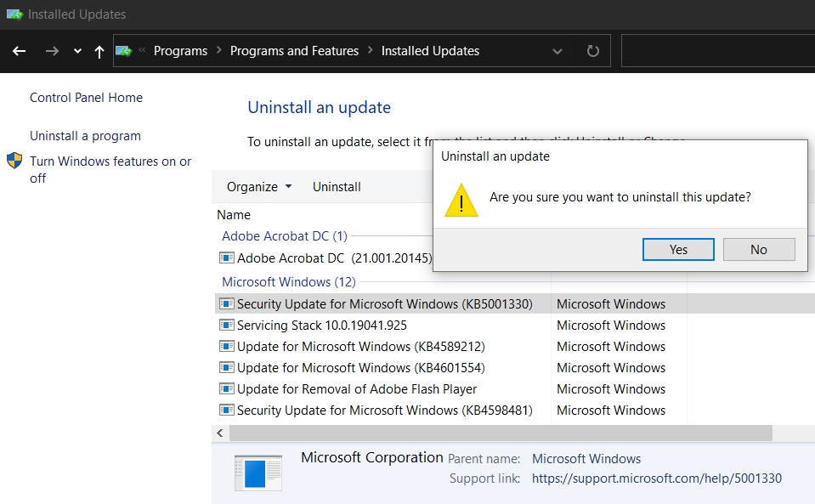This screenshot has width=815, height=504.
Task: Expand the arrow after Programs breadcrumb
Action: tap(218, 50)
